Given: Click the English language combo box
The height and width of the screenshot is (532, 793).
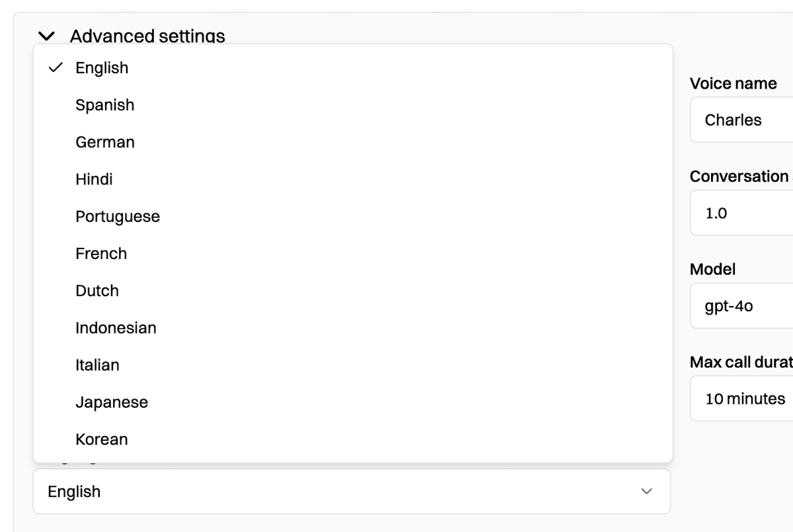Looking at the screenshot, I should tap(330, 491).
